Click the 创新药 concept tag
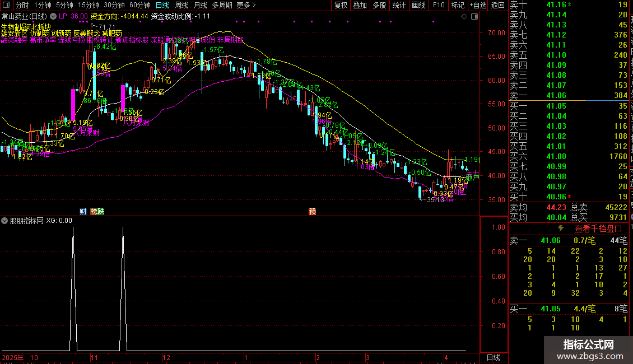 [x=62, y=34]
